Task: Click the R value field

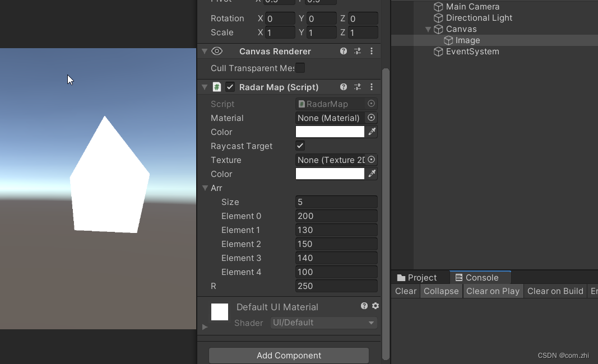Action: 336,286
